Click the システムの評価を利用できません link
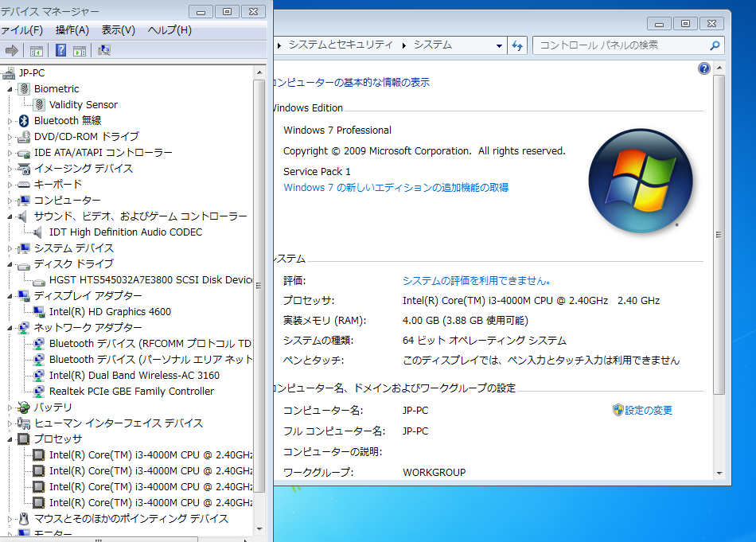Image resolution: width=756 pixels, height=542 pixels. 477,281
